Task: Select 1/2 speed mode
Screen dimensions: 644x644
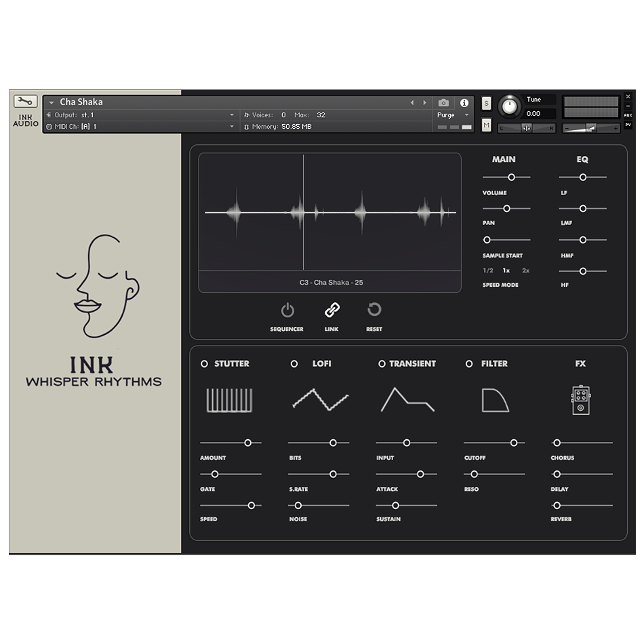Action: coord(488,270)
